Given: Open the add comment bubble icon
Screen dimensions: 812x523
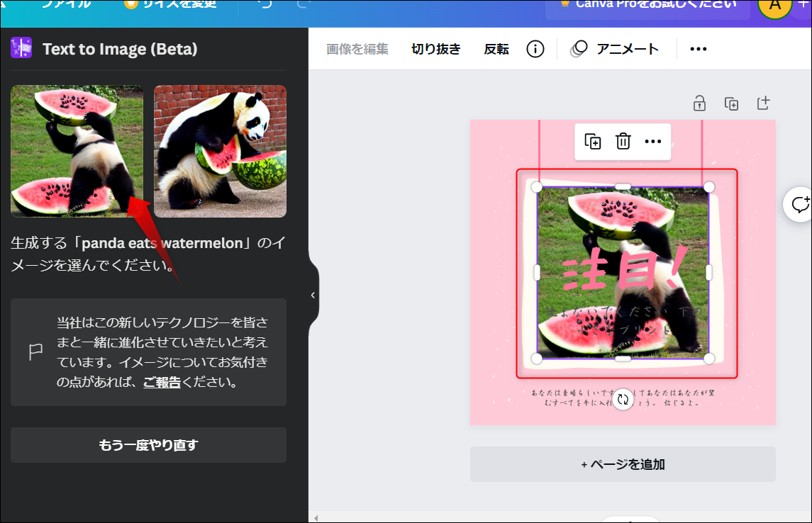Looking at the screenshot, I should [799, 204].
